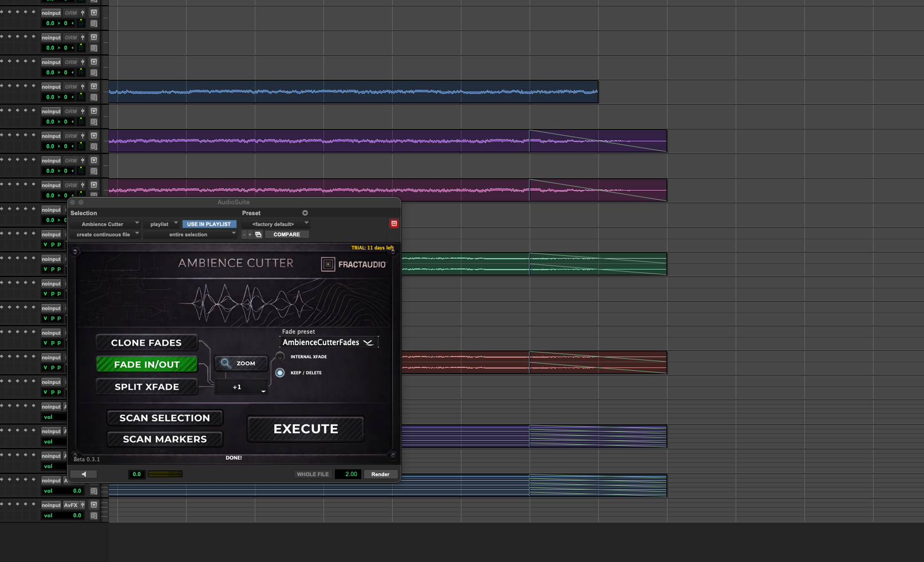Click the 2.00 handle length field
This screenshot has width=924, height=562.
pyautogui.click(x=348, y=474)
